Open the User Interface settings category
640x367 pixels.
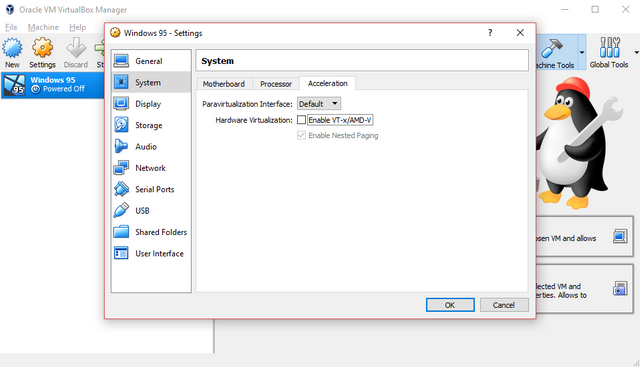pos(151,253)
